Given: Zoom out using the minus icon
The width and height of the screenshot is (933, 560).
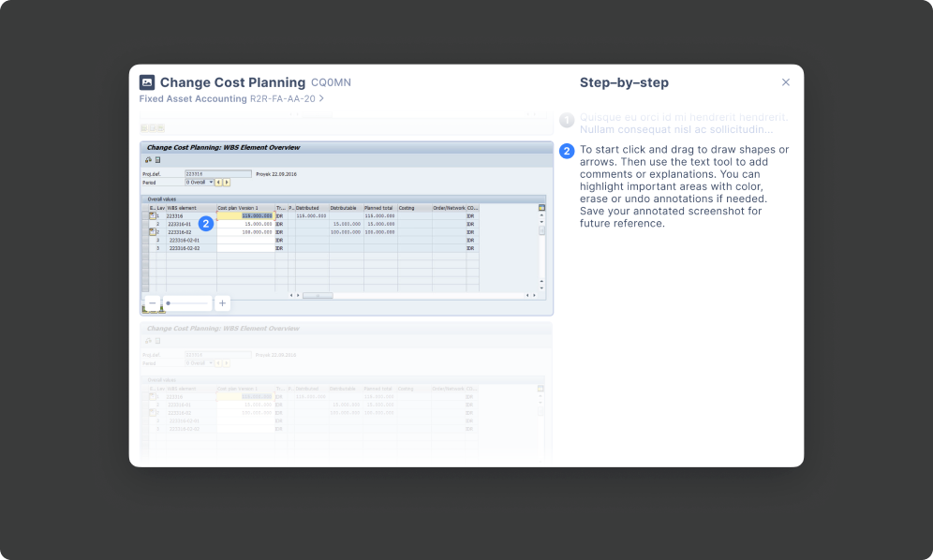Looking at the screenshot, I should pos(152,302).
